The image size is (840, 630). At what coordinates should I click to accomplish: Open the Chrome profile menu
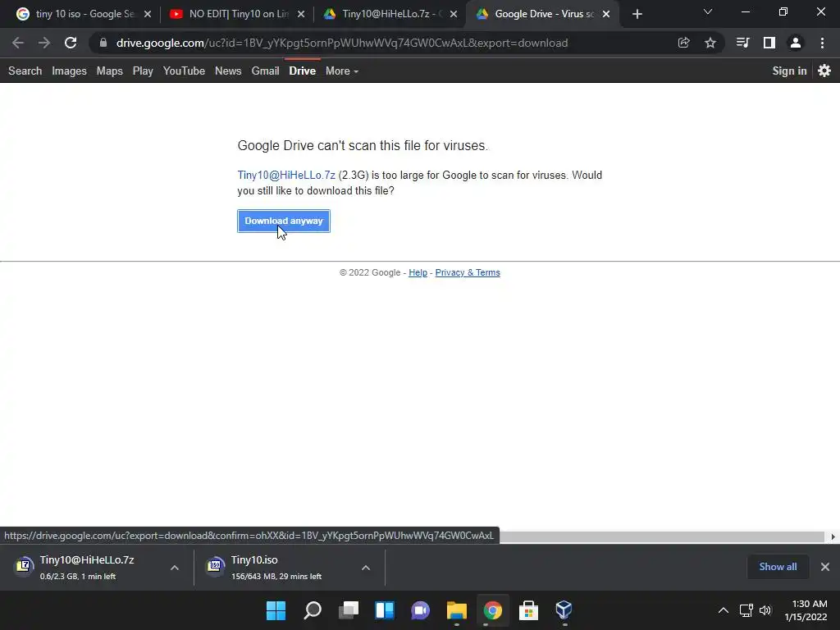point(796,43)
